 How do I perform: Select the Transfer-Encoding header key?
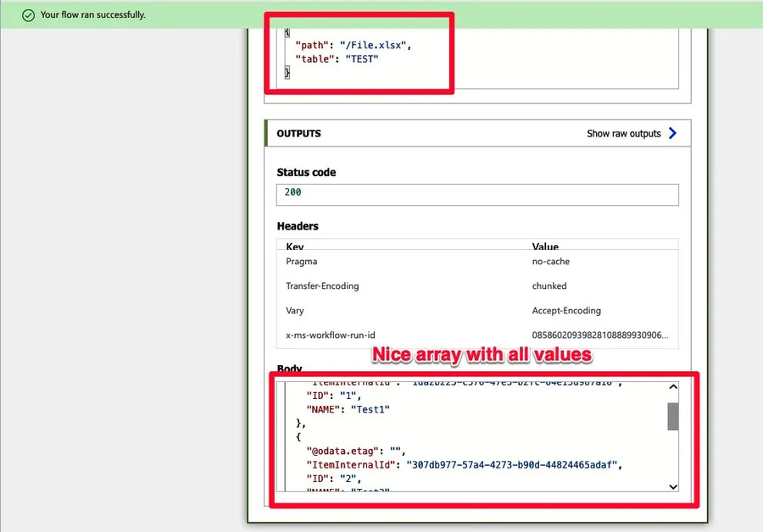coord(322,286)
